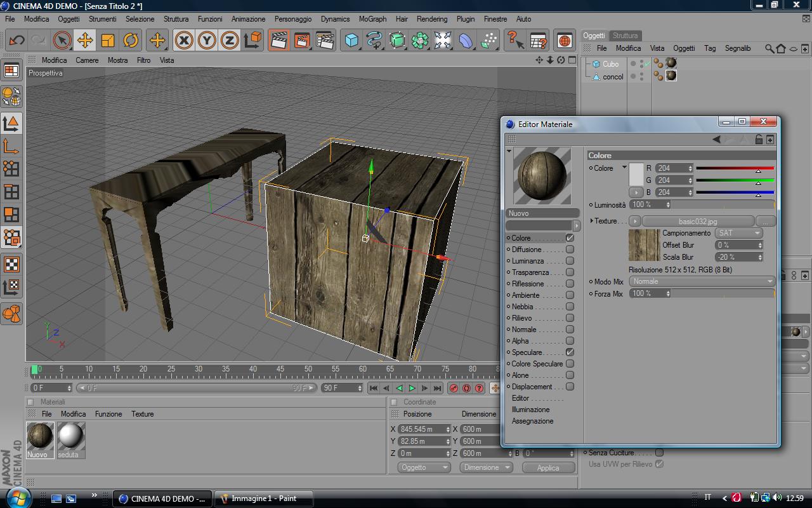Image resolution: width=812 pixels, height=508 pixels.
Task: Switch to the Struttura tab
Action: (625, 36)
